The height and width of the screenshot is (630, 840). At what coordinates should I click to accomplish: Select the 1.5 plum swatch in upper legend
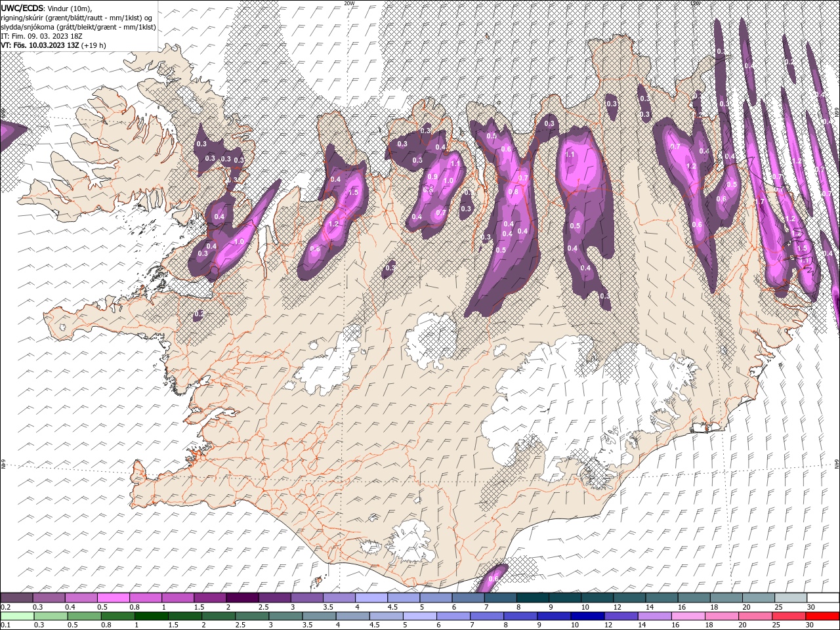210,598
